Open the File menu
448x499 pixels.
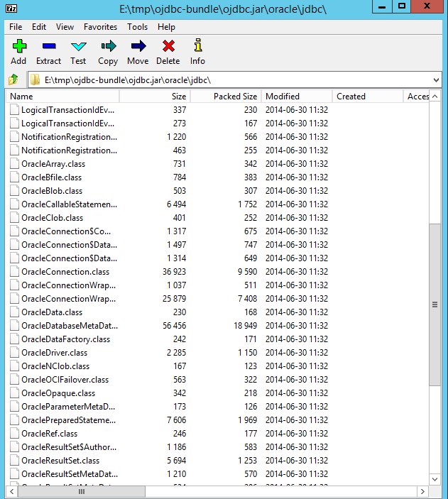coord(16,27)
